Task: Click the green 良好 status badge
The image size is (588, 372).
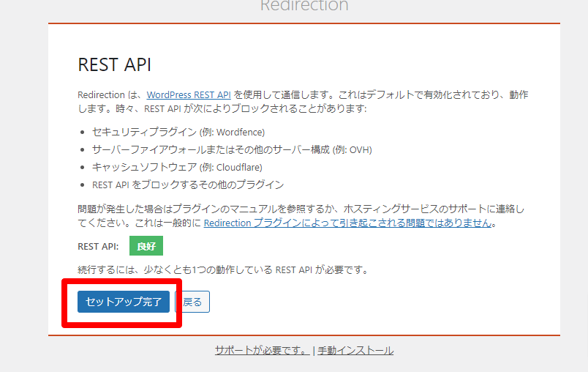Action: [146, 246]
